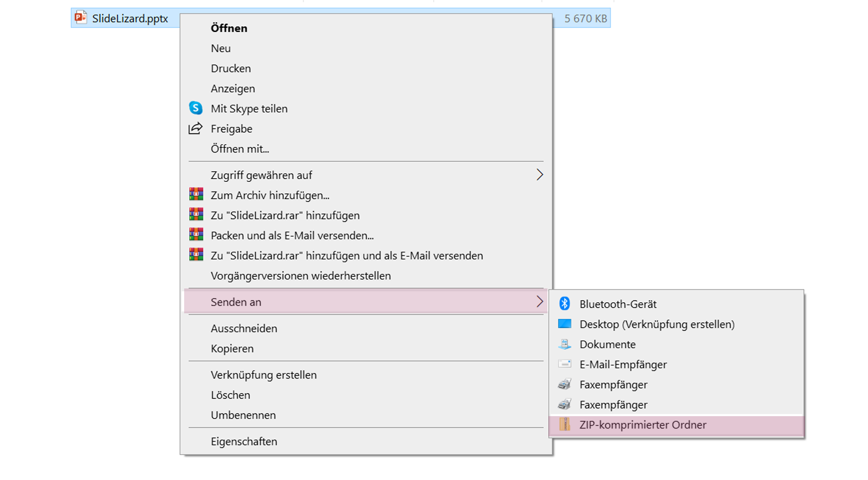Click WinRAR icon beside Packen und als E-Mail versenden
Screen dimensions: 868x480
tap(196, 235)
